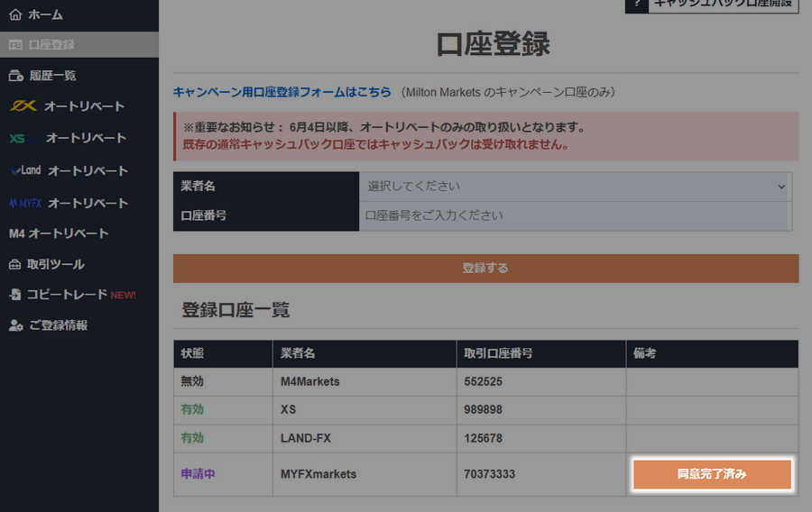Click the 状態 column header
Viewport: 812px width, 512px height.
223,353
